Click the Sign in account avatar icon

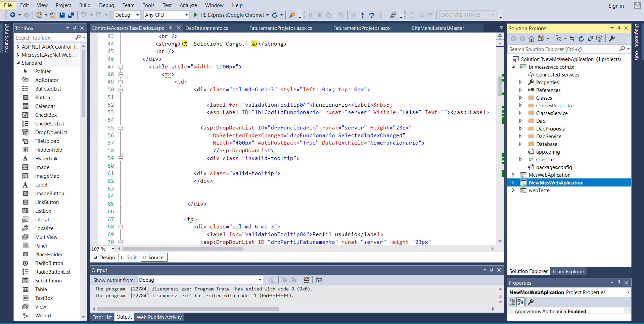pyautogui.click(x=637, y=5)
